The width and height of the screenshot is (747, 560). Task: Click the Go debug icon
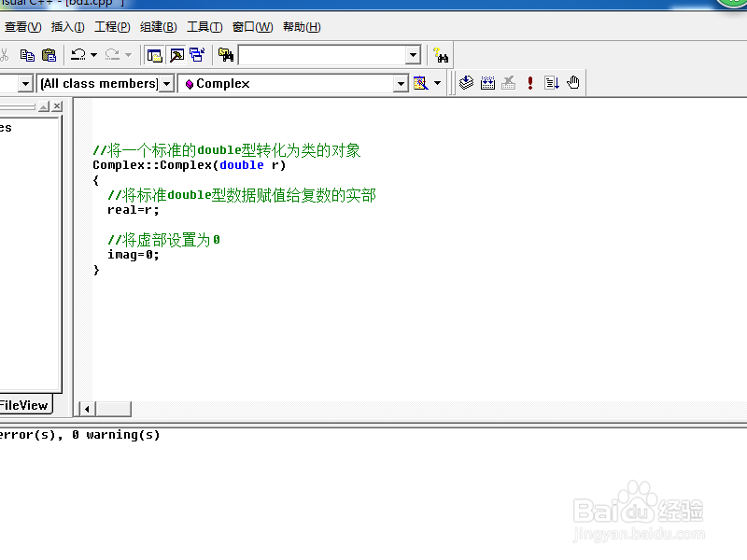[x=551, y=83]
